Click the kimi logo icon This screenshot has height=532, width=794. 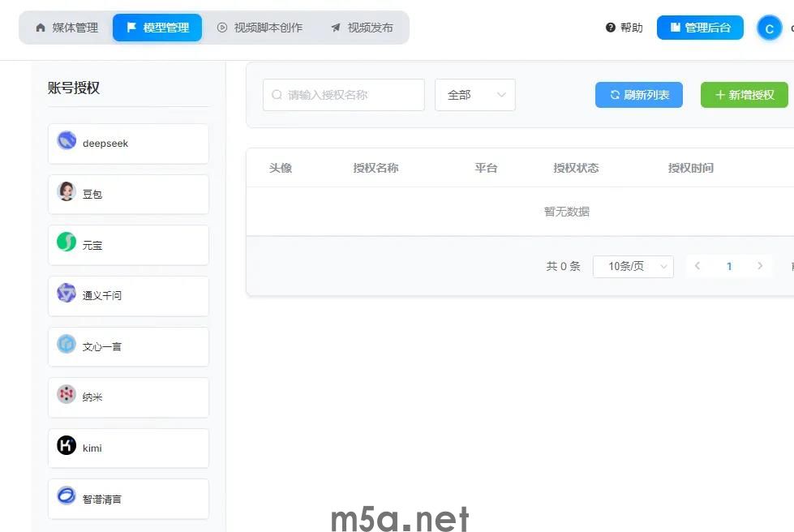[67, 445]
